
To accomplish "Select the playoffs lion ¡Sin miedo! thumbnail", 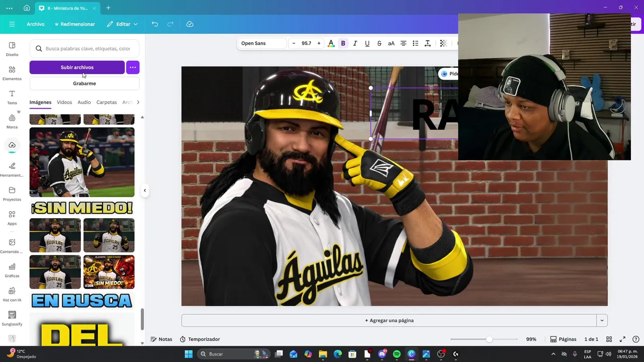I will coord(109,272).
